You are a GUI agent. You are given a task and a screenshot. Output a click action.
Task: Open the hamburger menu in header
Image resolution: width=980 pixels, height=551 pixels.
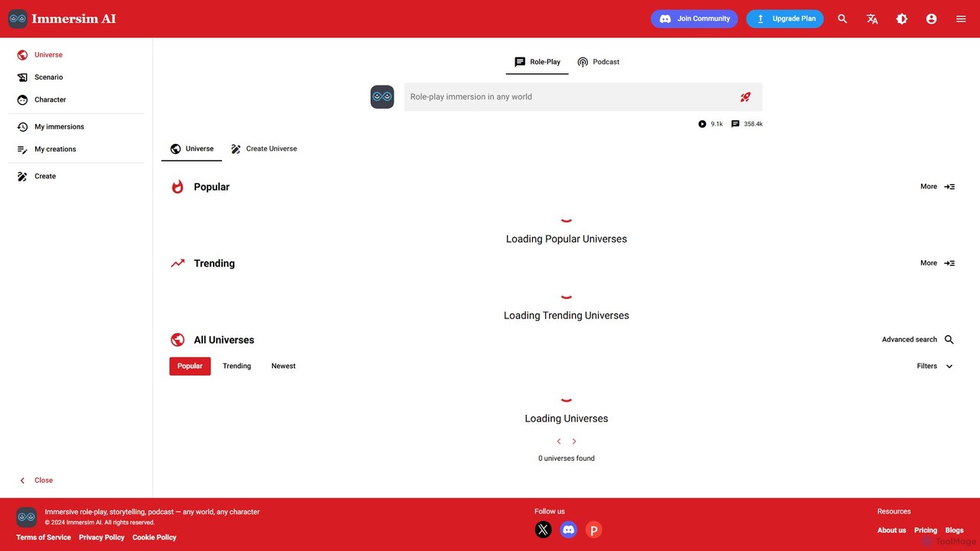(x=961, y=19)
